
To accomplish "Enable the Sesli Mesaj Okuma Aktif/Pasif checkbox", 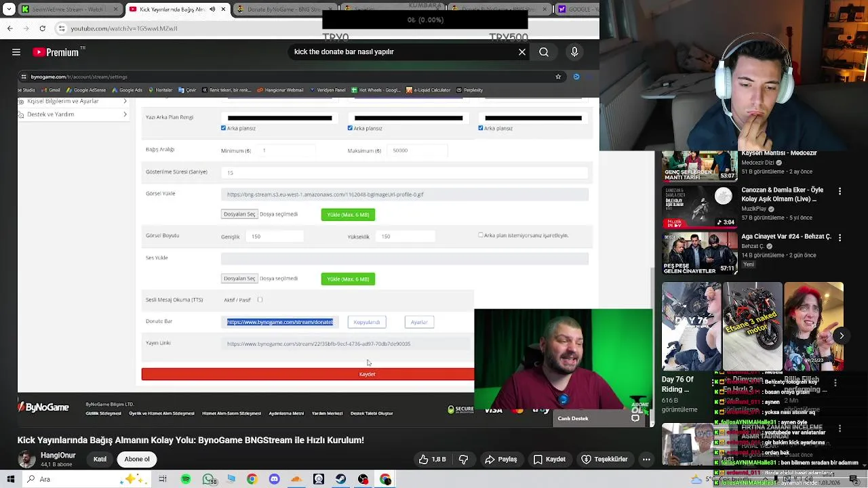I will click(260, 300).
